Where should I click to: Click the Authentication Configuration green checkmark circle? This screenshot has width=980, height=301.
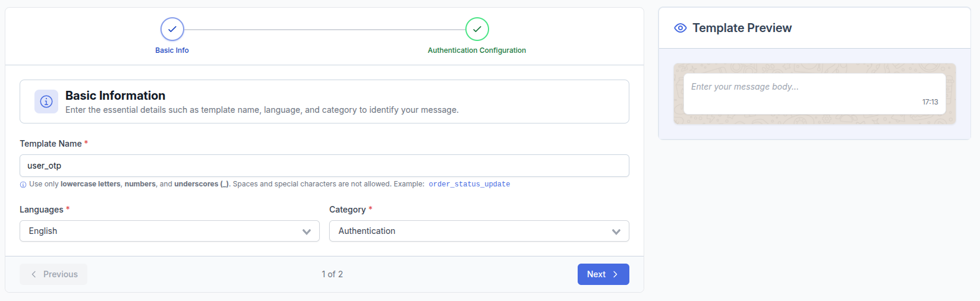coord(477,29)
